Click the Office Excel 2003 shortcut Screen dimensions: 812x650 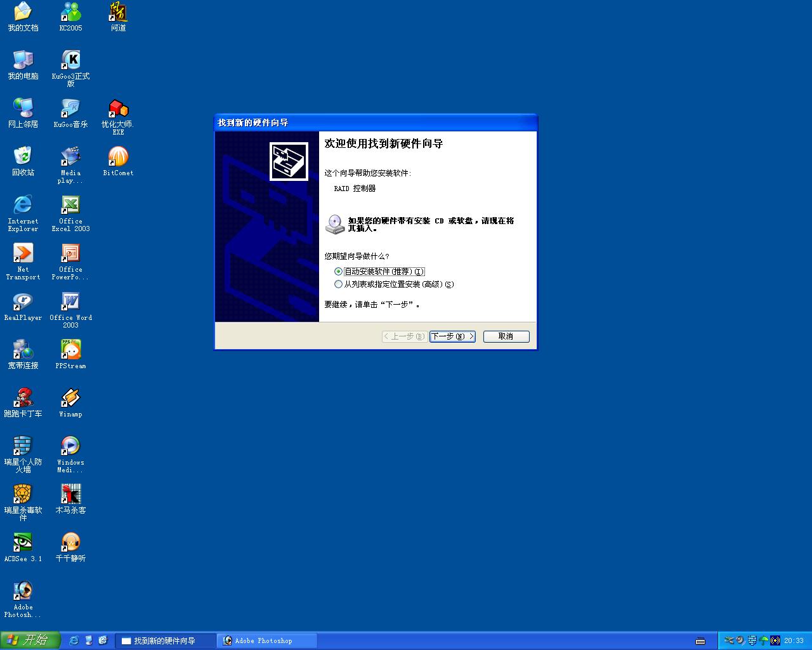[70, 213]
